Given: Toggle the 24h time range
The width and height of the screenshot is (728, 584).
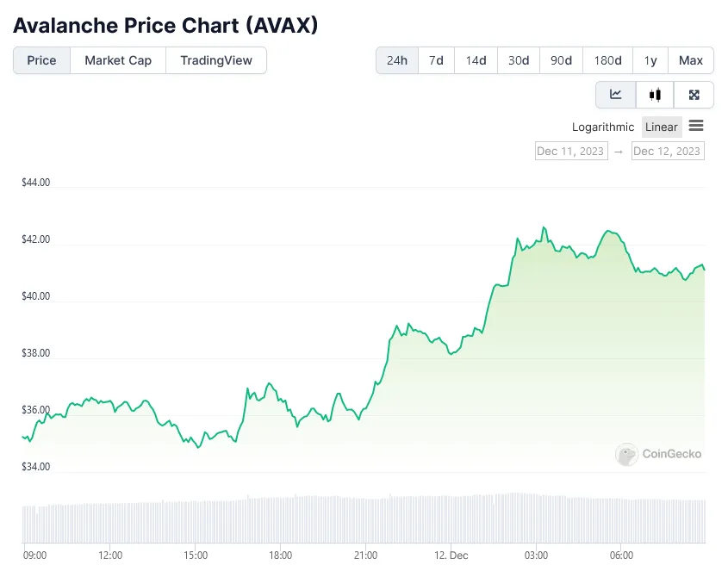Looking at the screenshot, I should pyautogui.click(x=396, y=60).
